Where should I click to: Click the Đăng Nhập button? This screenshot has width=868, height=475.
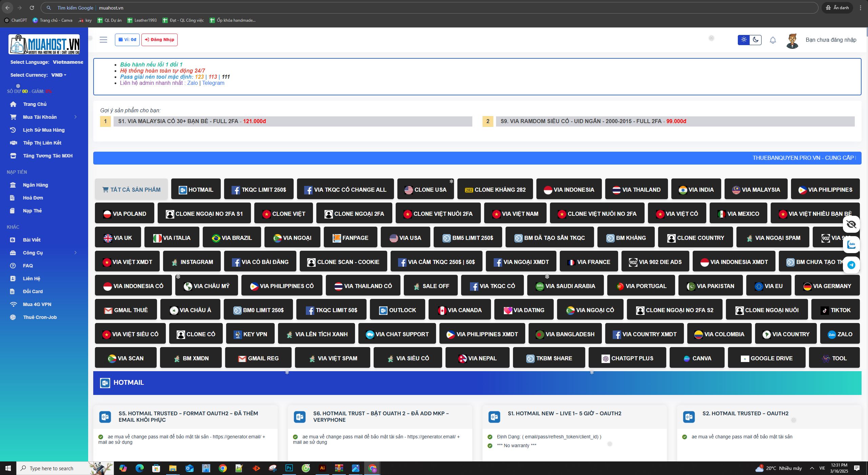[159, 40]
